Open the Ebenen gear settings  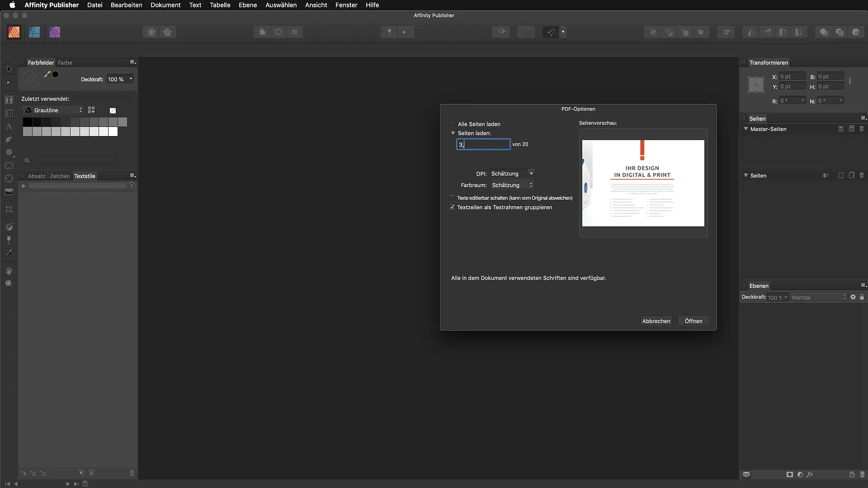click(853, 297)
